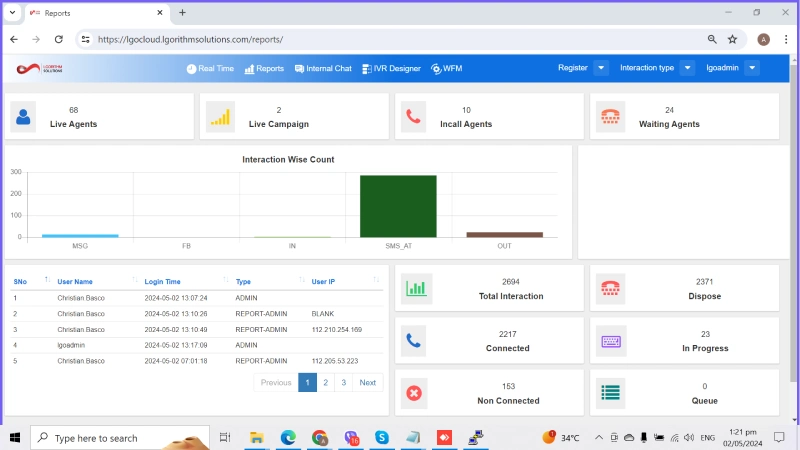Viewport: 800px width, 450px height.
Task: Click the Non Connected red X icon
Action: point(416,393)
